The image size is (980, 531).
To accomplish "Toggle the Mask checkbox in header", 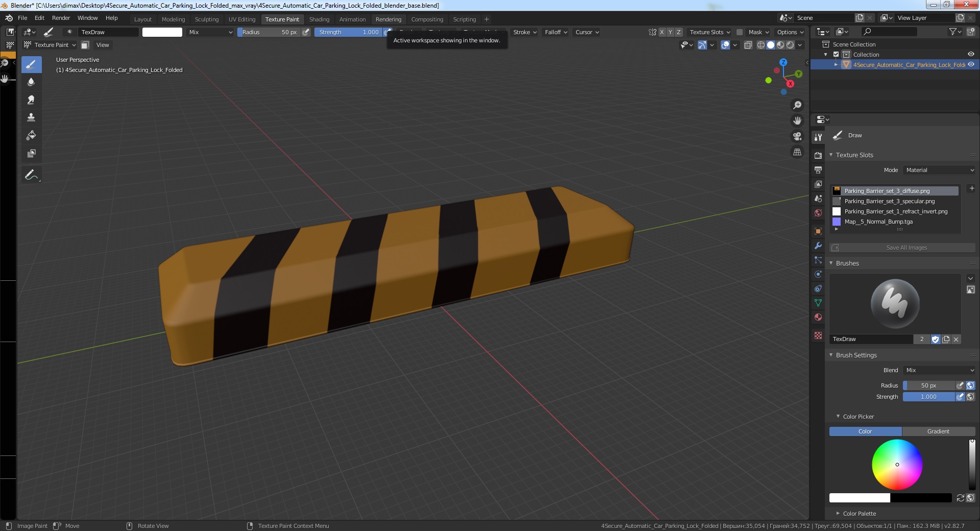I will tap(740, 32).
